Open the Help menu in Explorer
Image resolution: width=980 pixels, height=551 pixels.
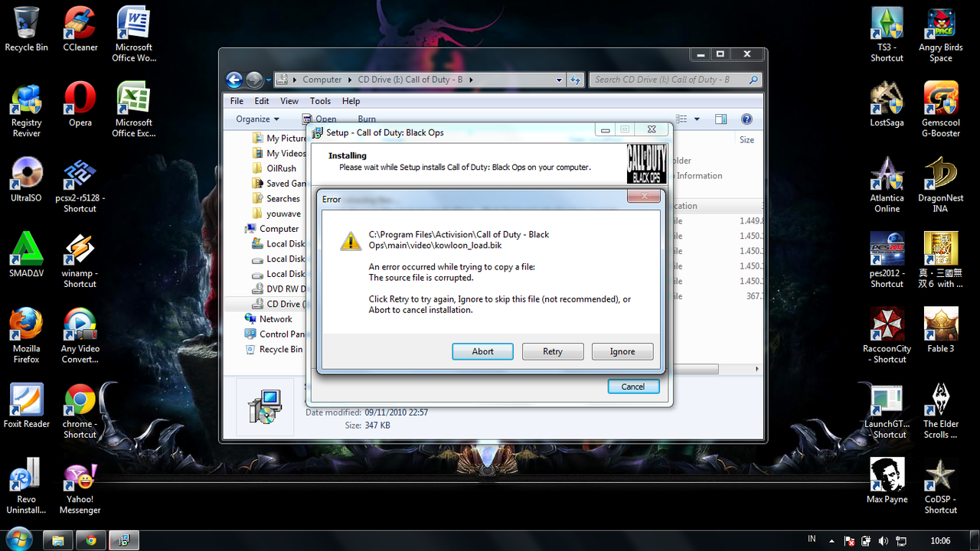(351, 101)
